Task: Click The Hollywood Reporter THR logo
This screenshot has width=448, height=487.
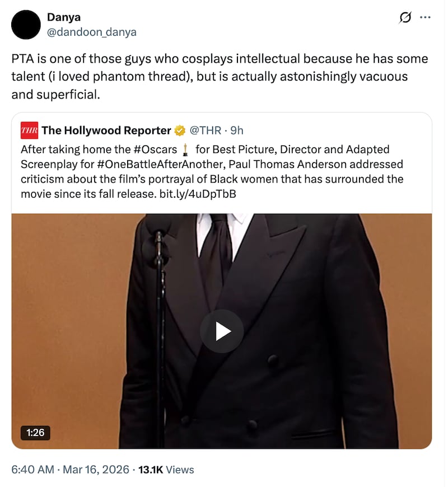Action: [x=29, y=131]
